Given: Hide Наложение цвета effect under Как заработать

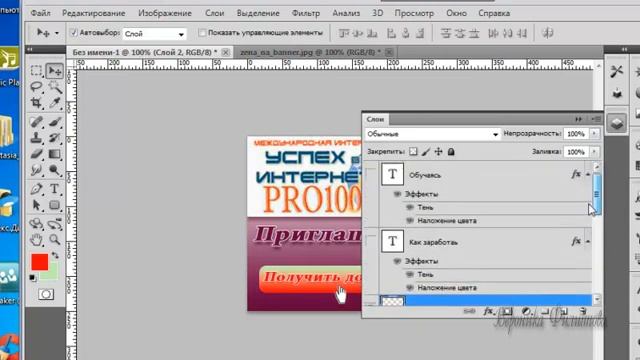Looking at the screenshot, I should [x=410, y=287].
